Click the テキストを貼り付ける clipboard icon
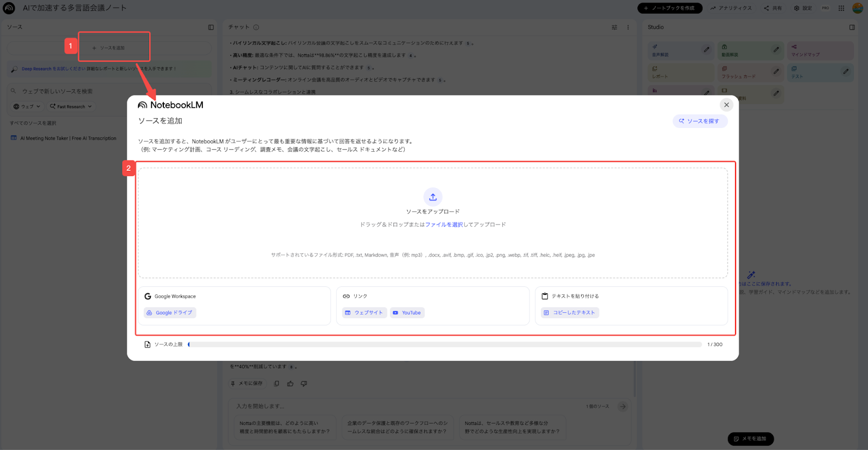 545,296
